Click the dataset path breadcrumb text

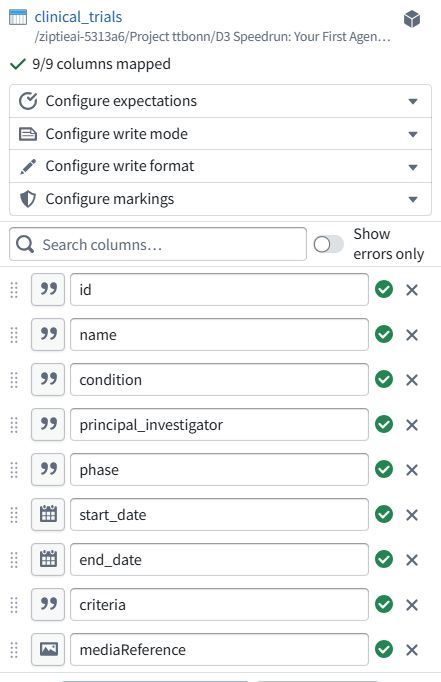pos(212,37)
